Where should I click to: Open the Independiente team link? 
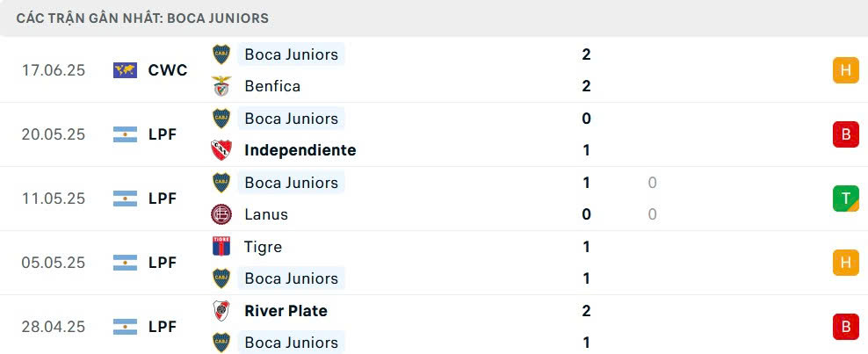click(300, 150)
